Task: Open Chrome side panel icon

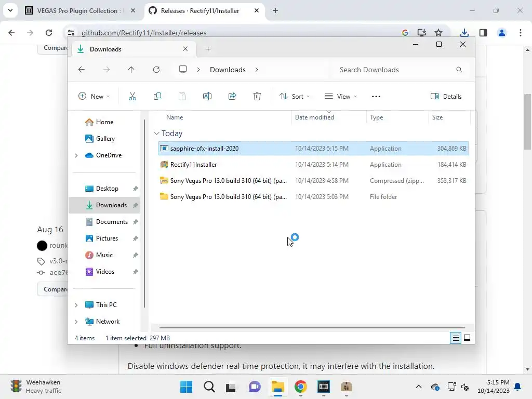Action: [x=483, y=33]
